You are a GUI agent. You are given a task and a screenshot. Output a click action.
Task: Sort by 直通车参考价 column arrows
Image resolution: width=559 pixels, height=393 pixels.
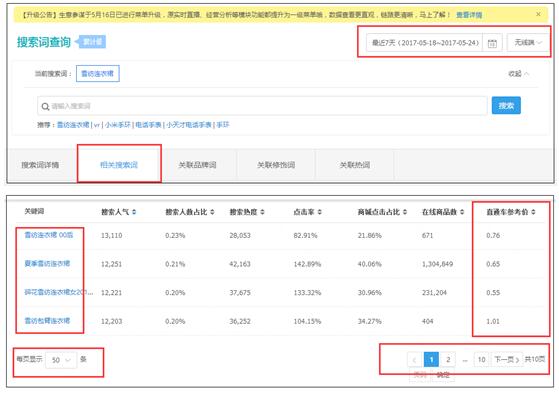coord(533,212)
